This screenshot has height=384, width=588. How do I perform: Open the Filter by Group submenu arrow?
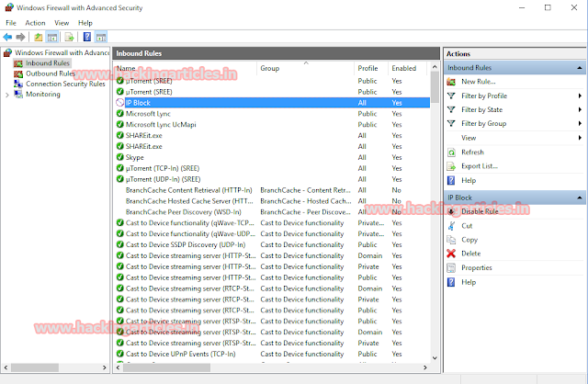(580, 124)
